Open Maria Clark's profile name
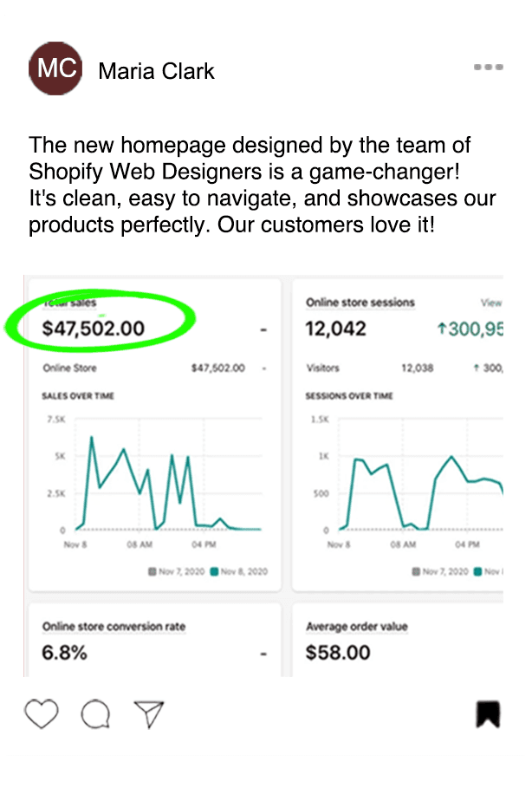 click(157, 71)
